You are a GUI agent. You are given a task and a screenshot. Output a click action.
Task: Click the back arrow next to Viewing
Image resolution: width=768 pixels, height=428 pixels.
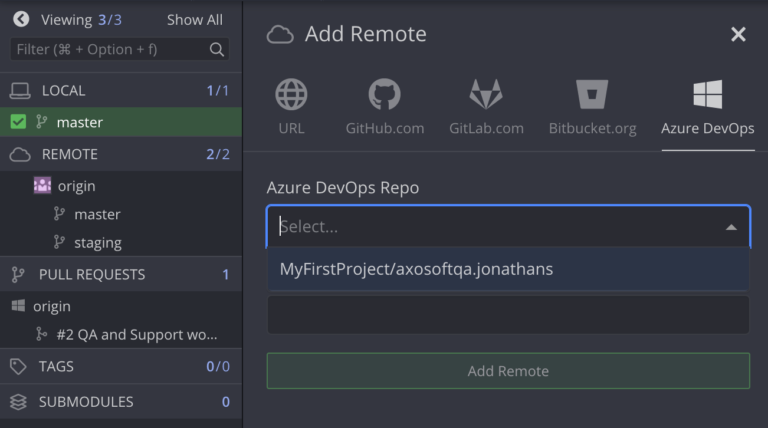pyautogui.click(x=20, y=19)
